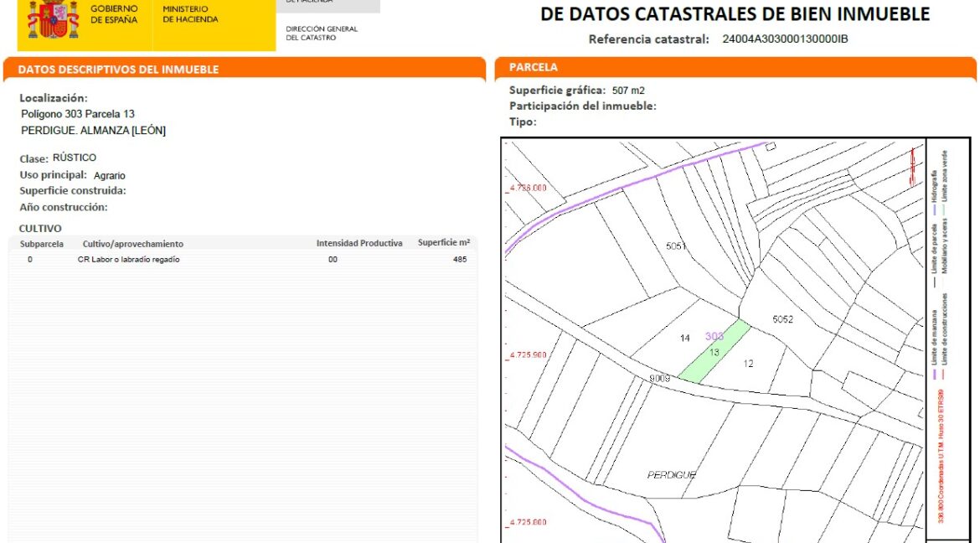Click the north arrow symbol on map
The height and width of the screenshot is (543, 980).
(x=912, y=166)
